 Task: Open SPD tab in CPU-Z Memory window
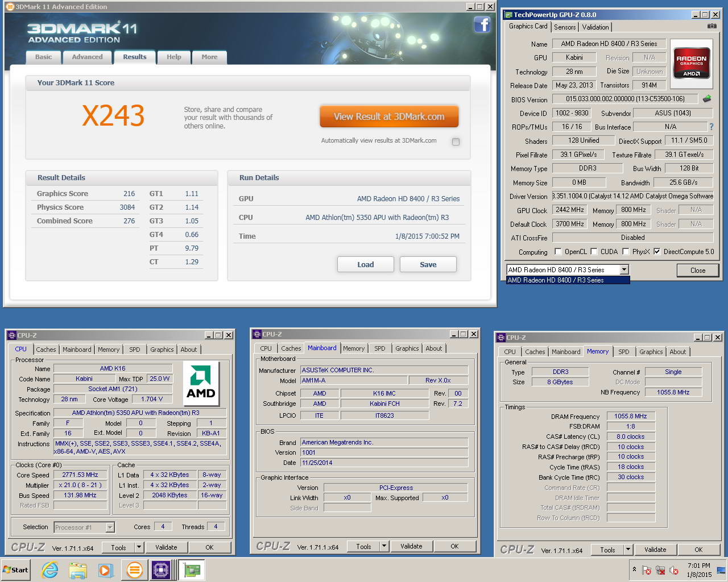click(x=623, y=352)
